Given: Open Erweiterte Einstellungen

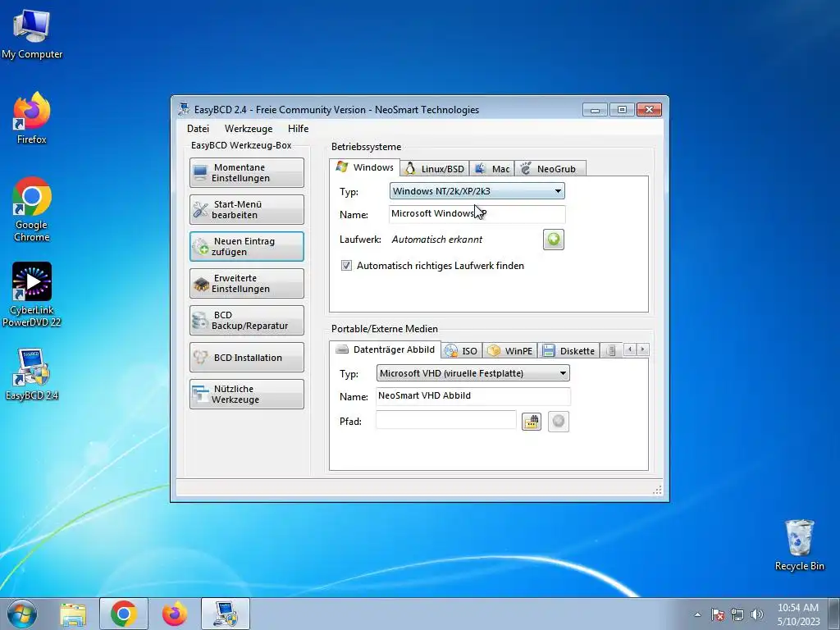Looking at the screenshot, I should [x=246, y=283].
